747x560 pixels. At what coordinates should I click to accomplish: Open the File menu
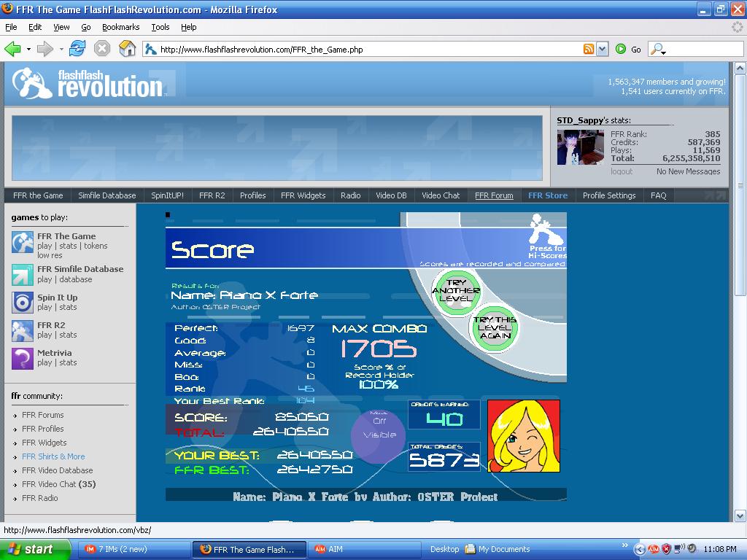point(11,27)
